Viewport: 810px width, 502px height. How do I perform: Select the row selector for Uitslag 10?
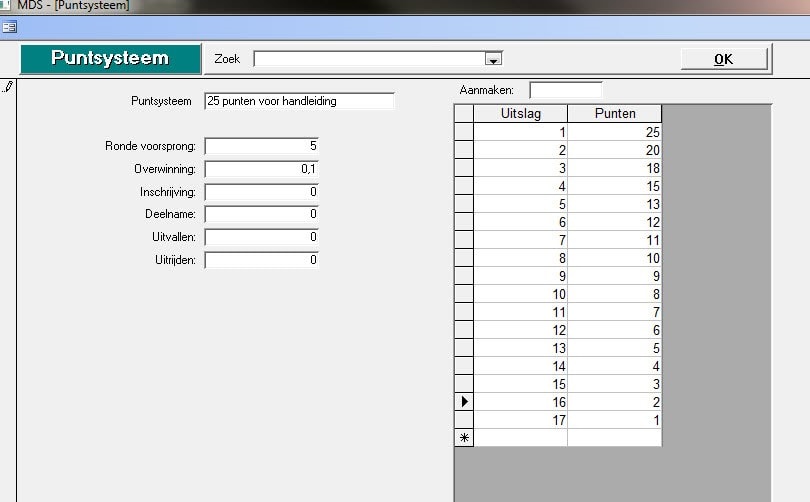click(464, 293)
